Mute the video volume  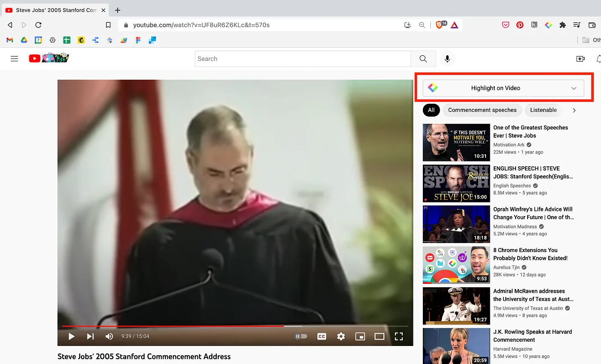[x=109, y=337]
